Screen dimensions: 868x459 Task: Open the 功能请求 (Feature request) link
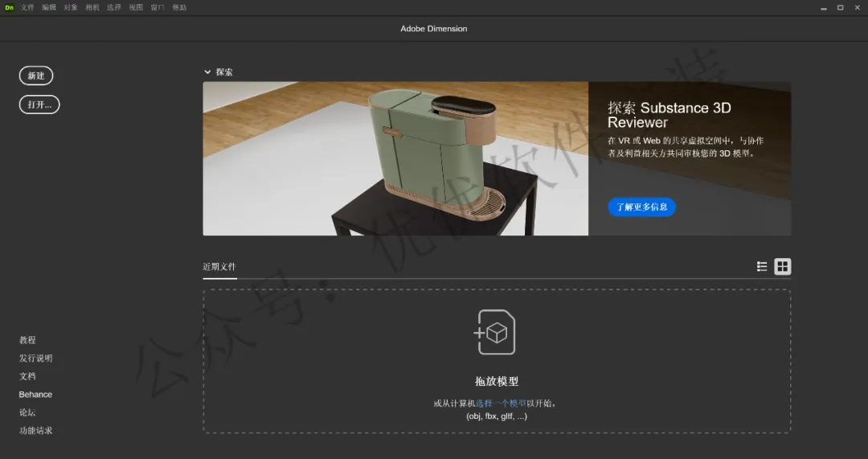coord(36,430)
